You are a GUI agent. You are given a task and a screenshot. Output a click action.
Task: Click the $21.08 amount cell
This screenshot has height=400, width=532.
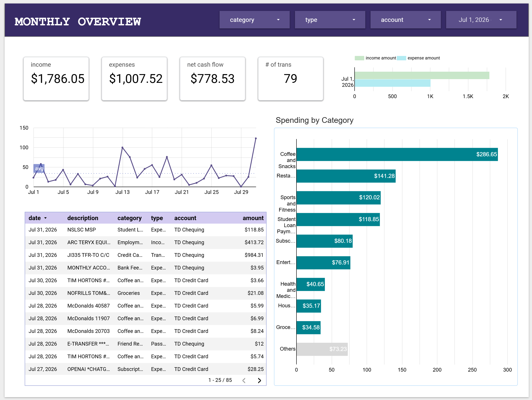[x=255, y=293]
